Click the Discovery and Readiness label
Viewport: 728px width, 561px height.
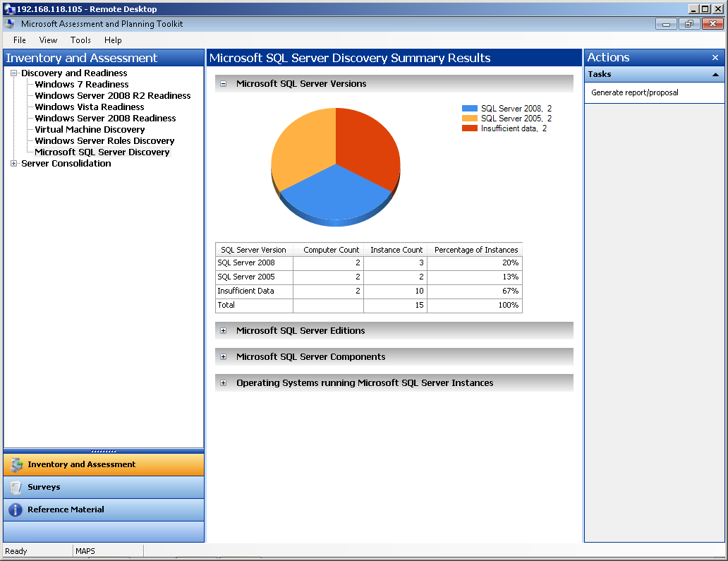tap(74, 73)
